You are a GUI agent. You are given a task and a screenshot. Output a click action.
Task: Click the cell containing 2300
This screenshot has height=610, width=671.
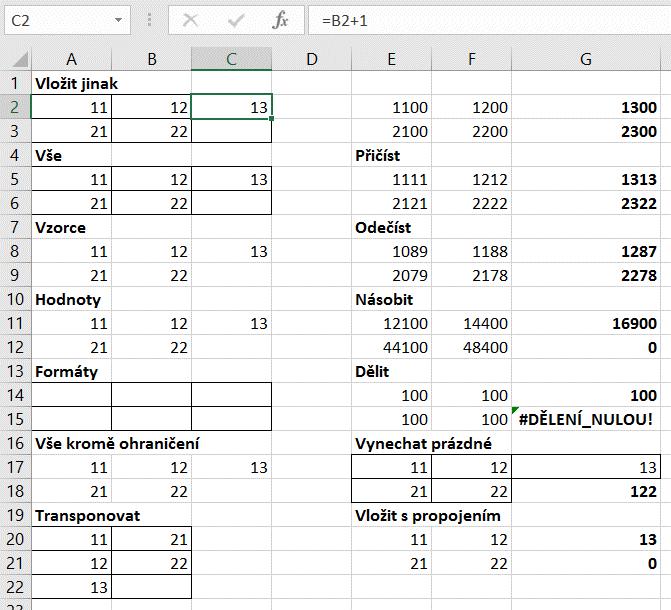click(586, 131)
